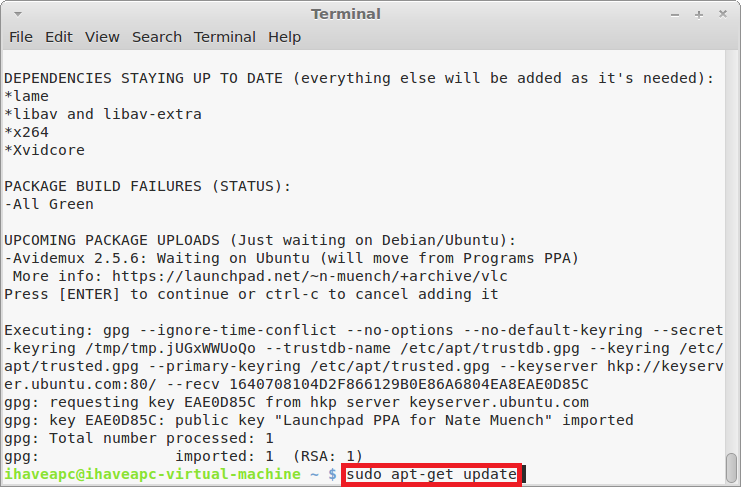Maximize the Terminal window with plus icon
Viewport: 741px width, 487px height.
[x=699, y=15]
